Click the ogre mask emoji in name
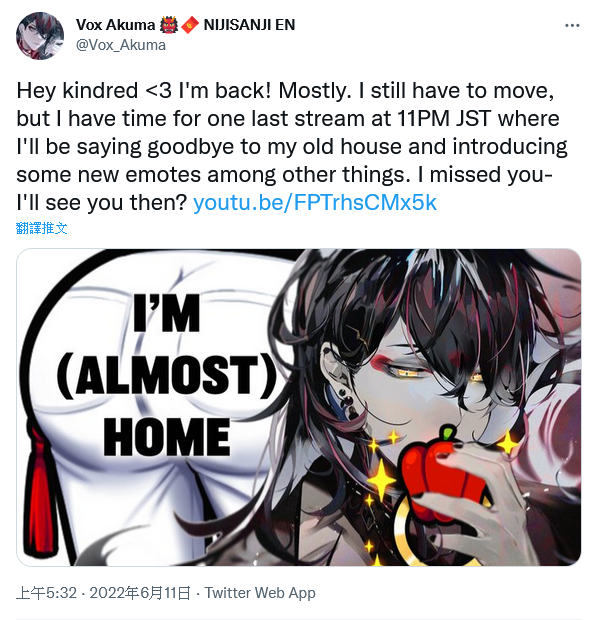 click(x=169, y=25)
